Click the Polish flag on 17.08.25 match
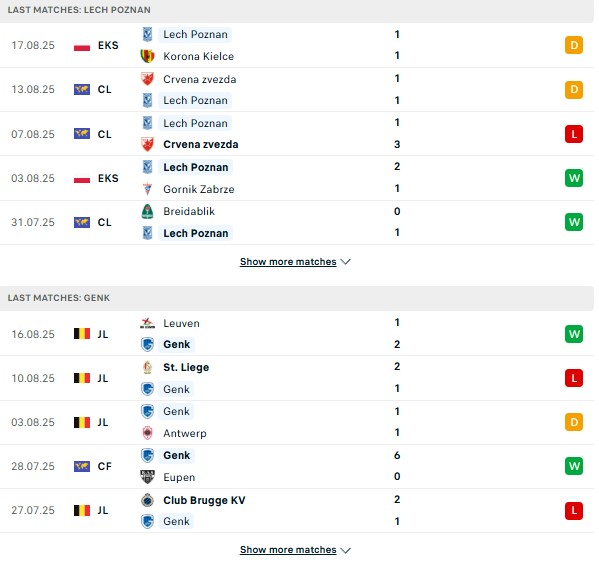Image resolution: width=599 pixels, height=565 pixels. [x=82, y=45]
